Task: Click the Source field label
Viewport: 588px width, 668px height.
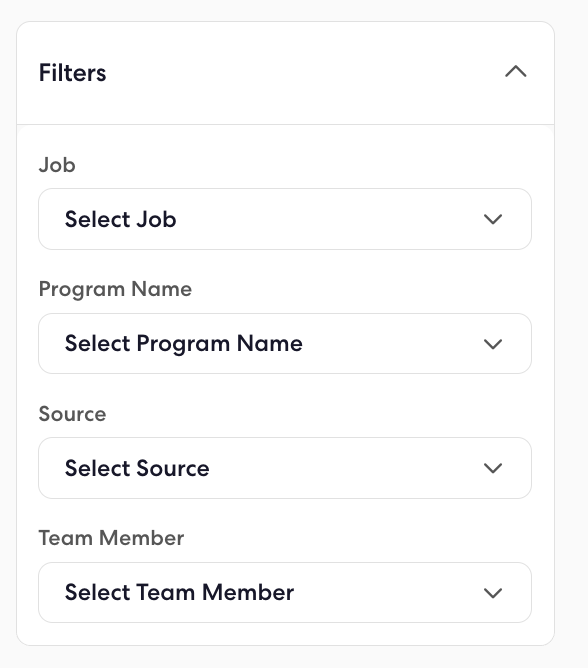Action: pos(72,414)
